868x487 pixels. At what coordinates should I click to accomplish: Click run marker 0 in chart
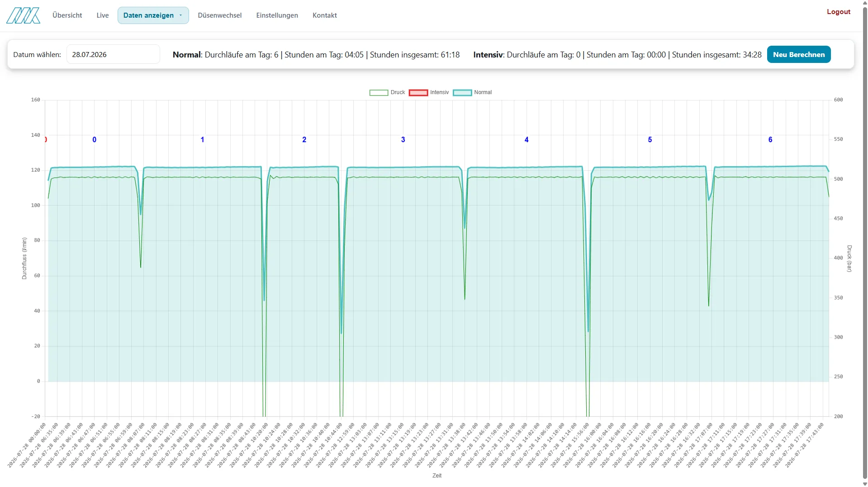click(x=94, y=140)
